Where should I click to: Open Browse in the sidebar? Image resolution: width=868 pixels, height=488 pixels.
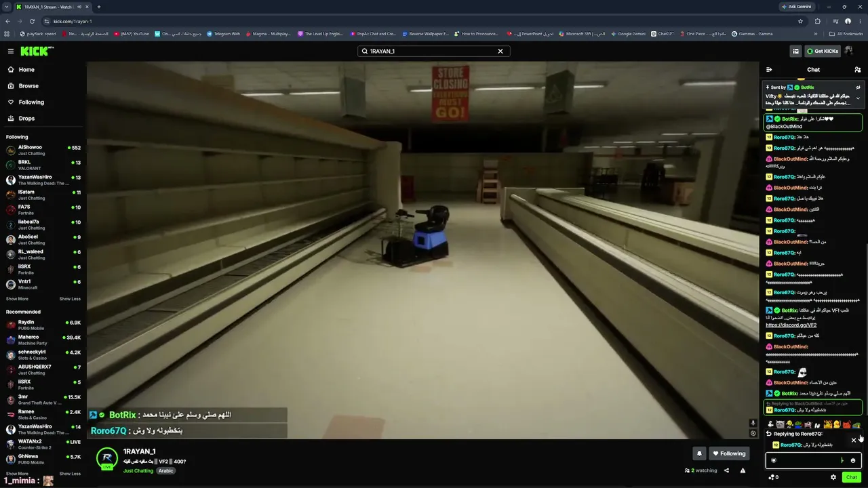[23, 86]
